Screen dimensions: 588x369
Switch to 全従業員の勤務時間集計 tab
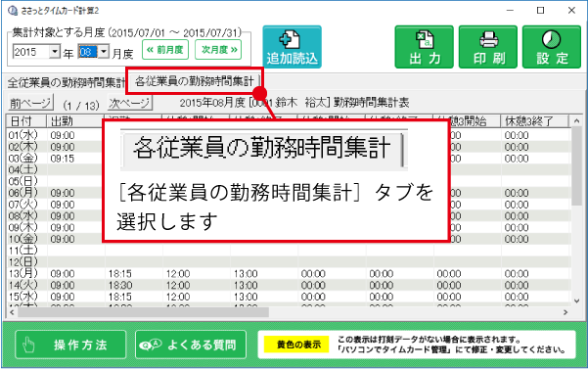(x=66, y=82)
